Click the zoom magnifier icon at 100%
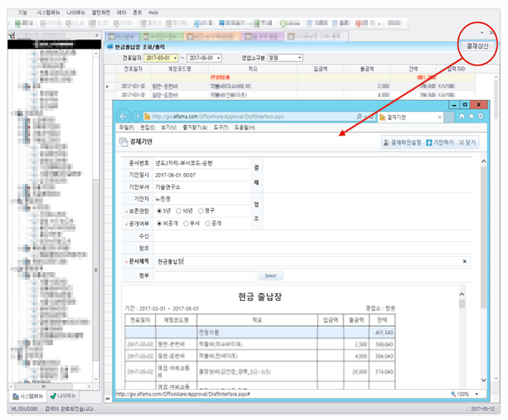Screen dimensions: 508x420 453,394
